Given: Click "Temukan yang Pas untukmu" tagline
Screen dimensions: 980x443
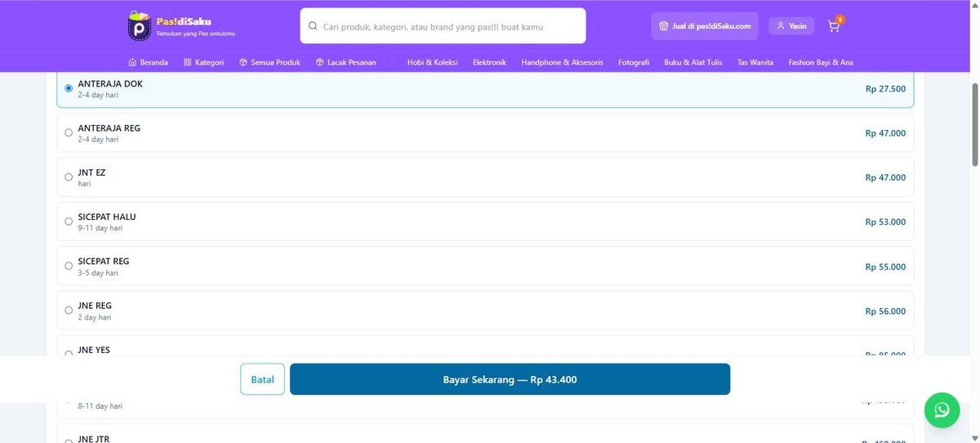Looking at the screenshot, I should click(x=195, y=34).
